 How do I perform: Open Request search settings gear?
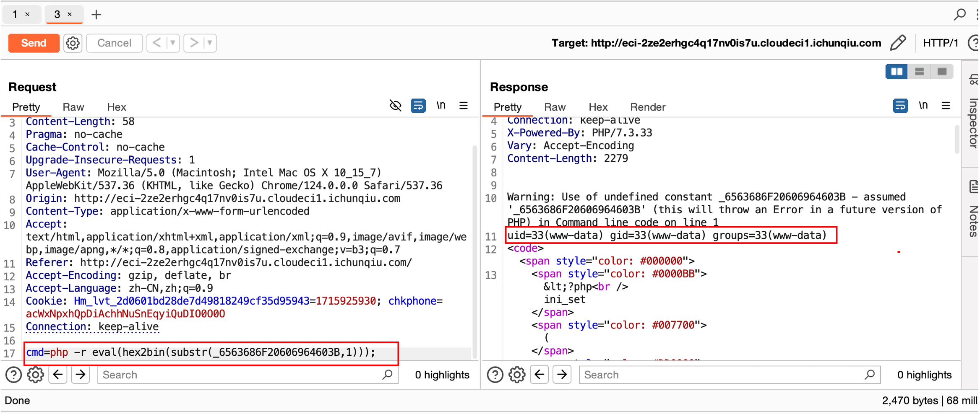point(36,375)
